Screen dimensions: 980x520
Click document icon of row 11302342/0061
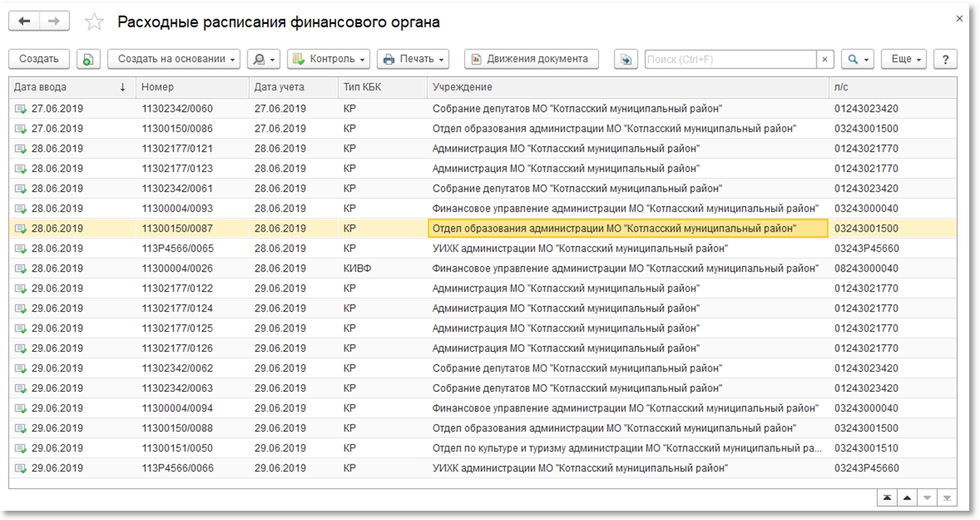point(21,189)
